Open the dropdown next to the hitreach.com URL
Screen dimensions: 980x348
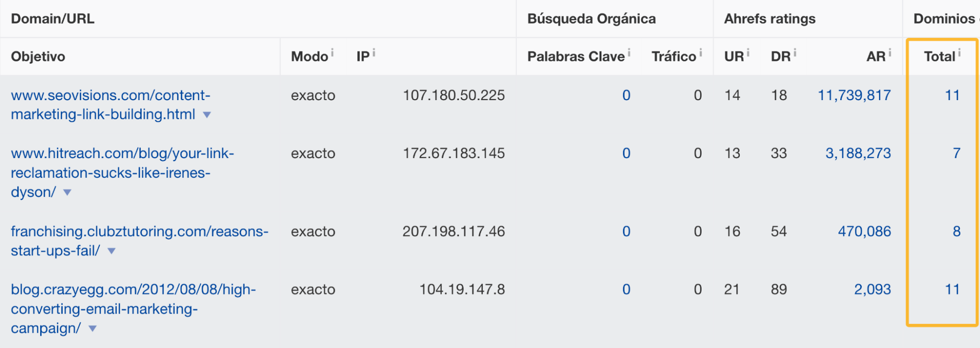(x=68, y=192)
